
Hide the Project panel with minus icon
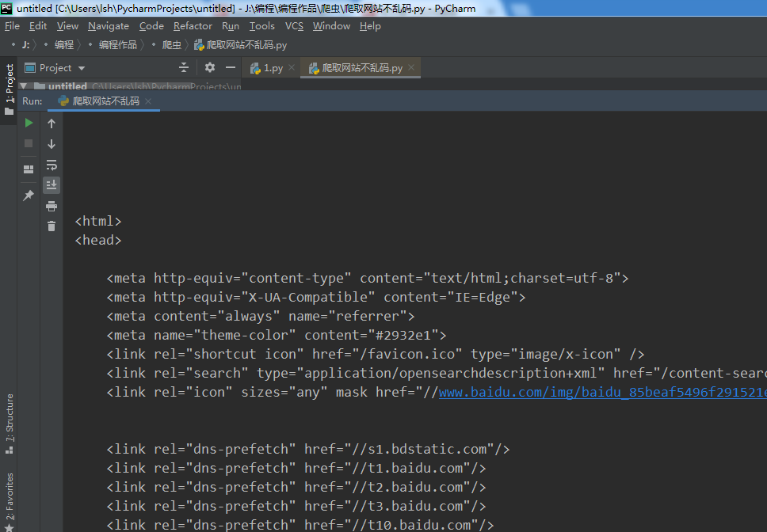231,67
